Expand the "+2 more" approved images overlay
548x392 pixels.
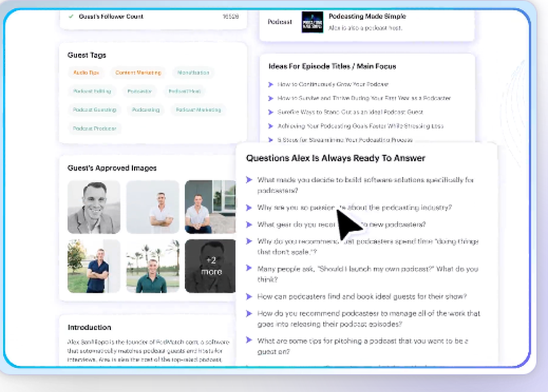(211, 266)
